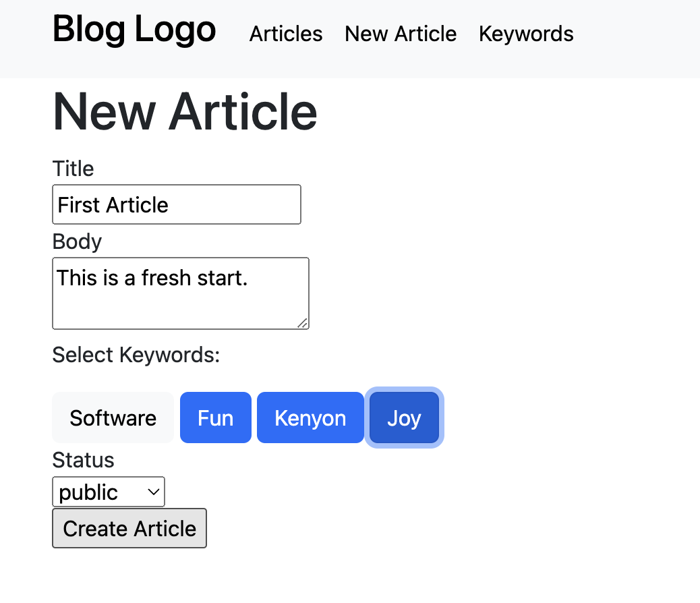Click the Status label text
The width and height of the screenshot is (700, 603).
[x=83, y=460]
